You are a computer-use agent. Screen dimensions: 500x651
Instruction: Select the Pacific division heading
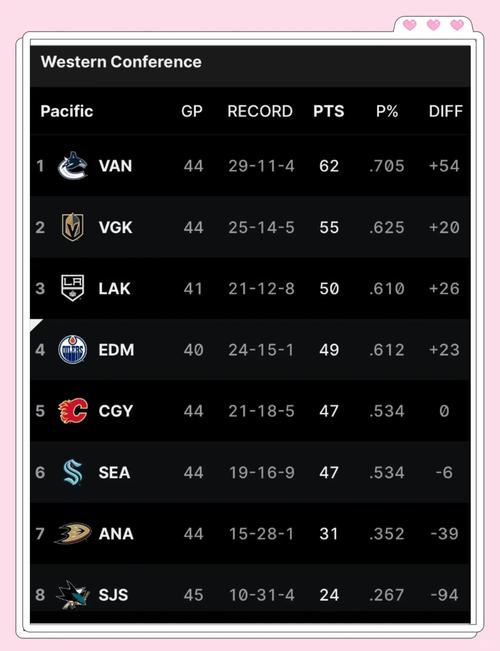67,111
